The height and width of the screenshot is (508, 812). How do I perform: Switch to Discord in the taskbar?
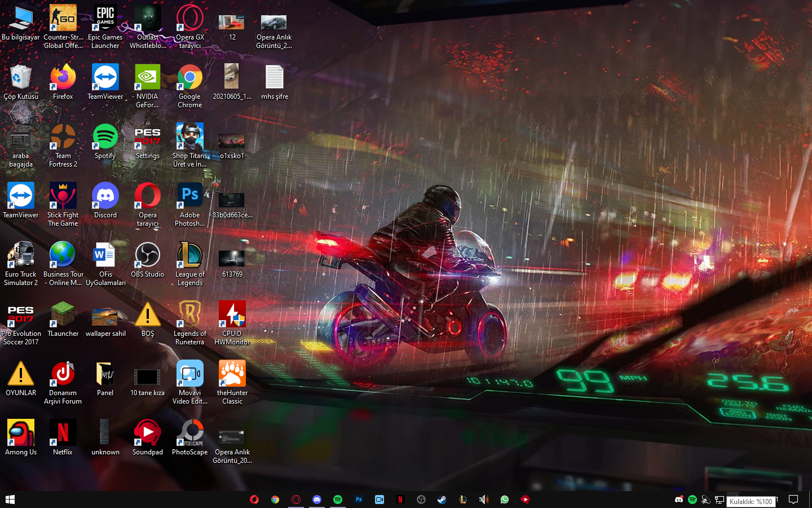tap(317, 500)
